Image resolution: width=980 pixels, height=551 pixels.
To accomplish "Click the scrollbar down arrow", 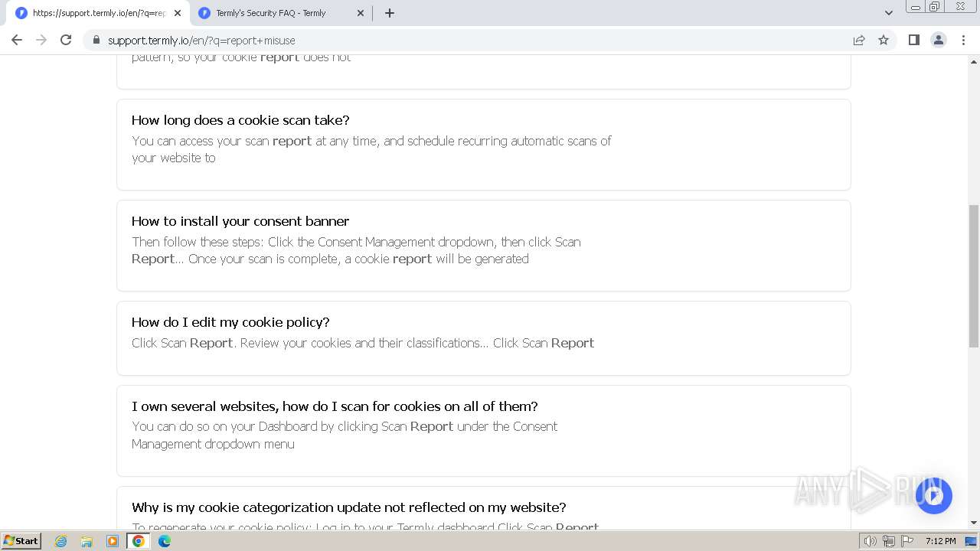I will coord(973,523).
